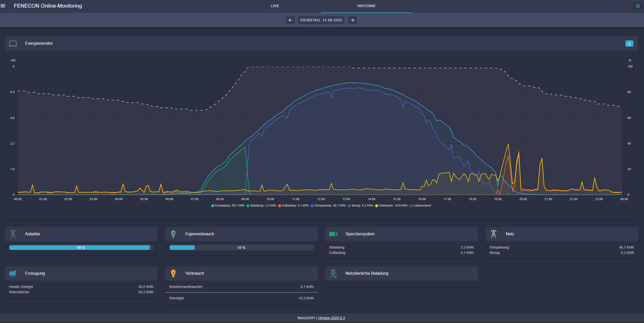The image size is (644, 323).
Task: Click the yellow Verbrauch lightbulb icon
Action: pyautogui.click(x=173, y=273)
